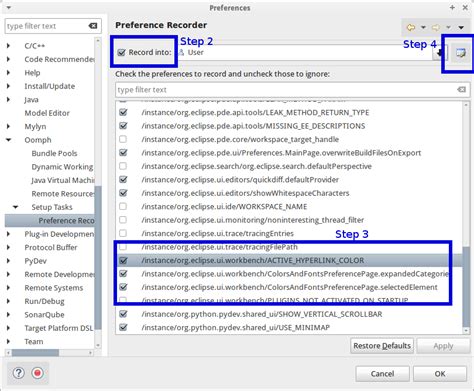
Task: Collapse the Oomph tree node
Action: [x=9, y=140]
